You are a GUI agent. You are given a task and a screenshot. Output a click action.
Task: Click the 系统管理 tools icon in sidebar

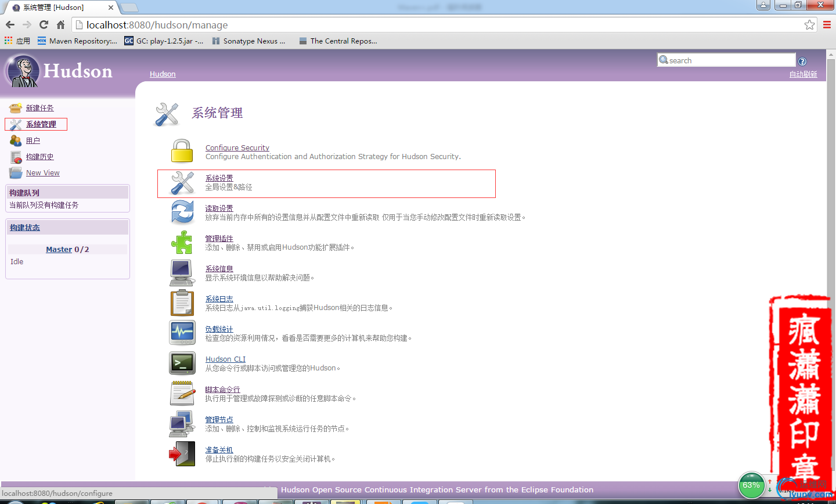tap(16, 124)
